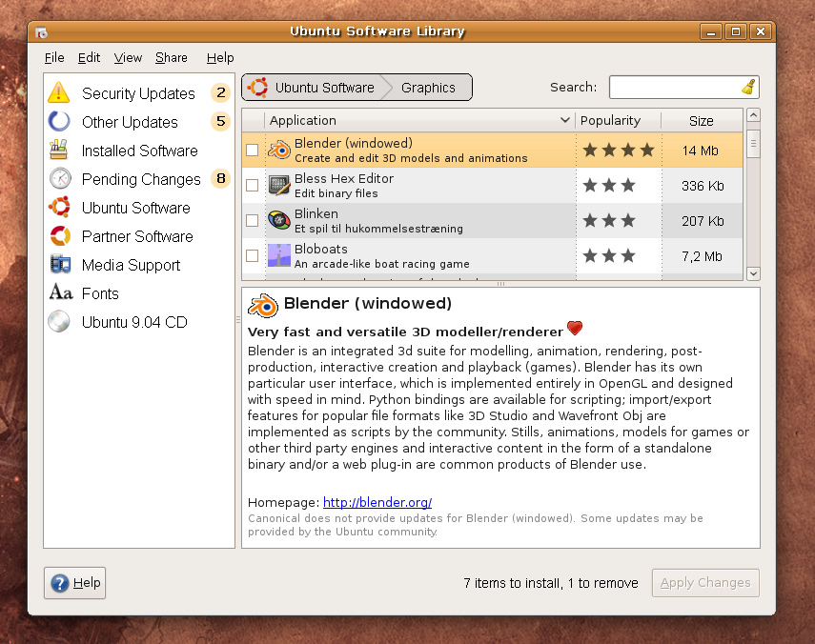Viewport: 815px width, 644px height.
Task: Select the Graphics breadcrumb
Action: click(x=429, y=88)
